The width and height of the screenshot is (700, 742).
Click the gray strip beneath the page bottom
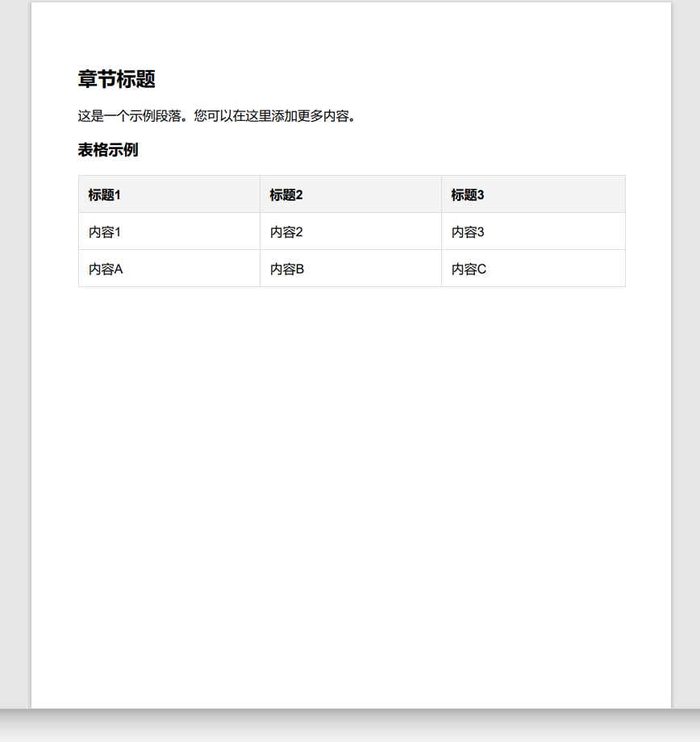[x=350, y=727]
